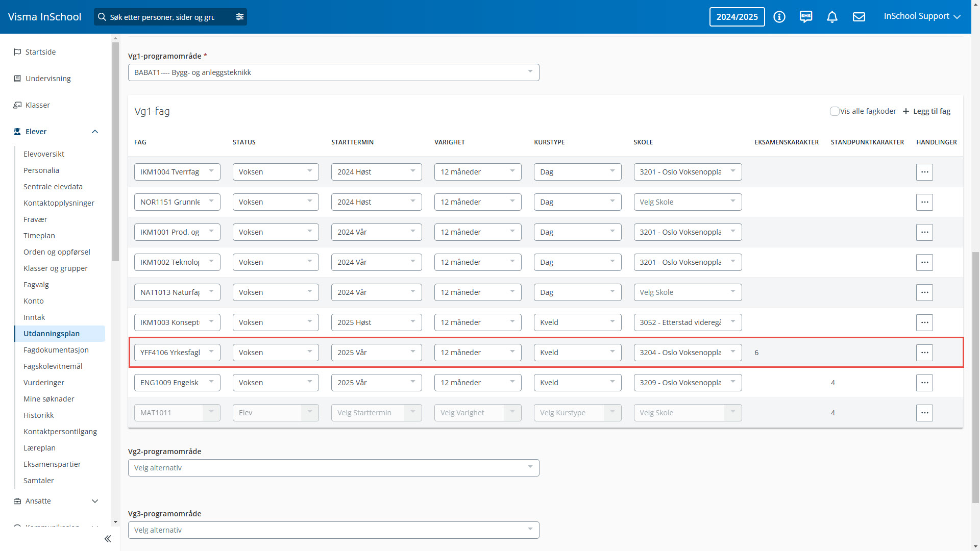Image resolution: width=980 pixels, height=551 pixels.
Task: Open actions menu for YFF4106 row
Action: (x=924, y=353)
